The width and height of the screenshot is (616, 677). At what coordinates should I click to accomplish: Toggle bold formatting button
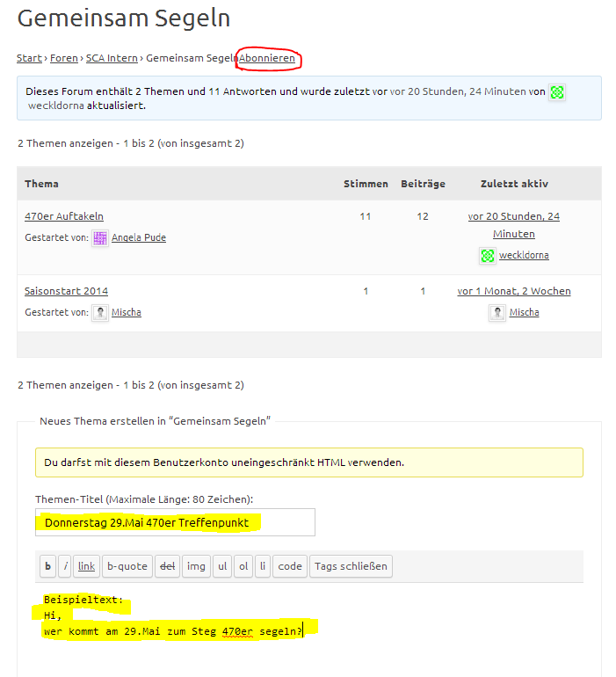(x=47, y=566)
